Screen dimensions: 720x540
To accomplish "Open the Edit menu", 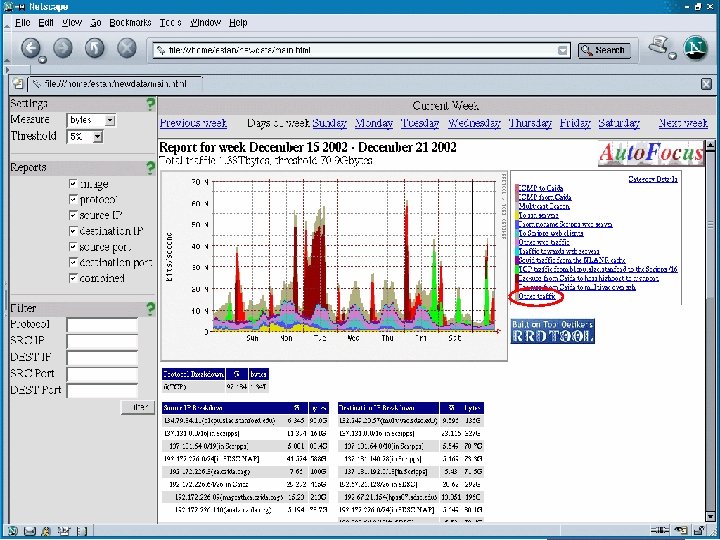I will [46, 22].
